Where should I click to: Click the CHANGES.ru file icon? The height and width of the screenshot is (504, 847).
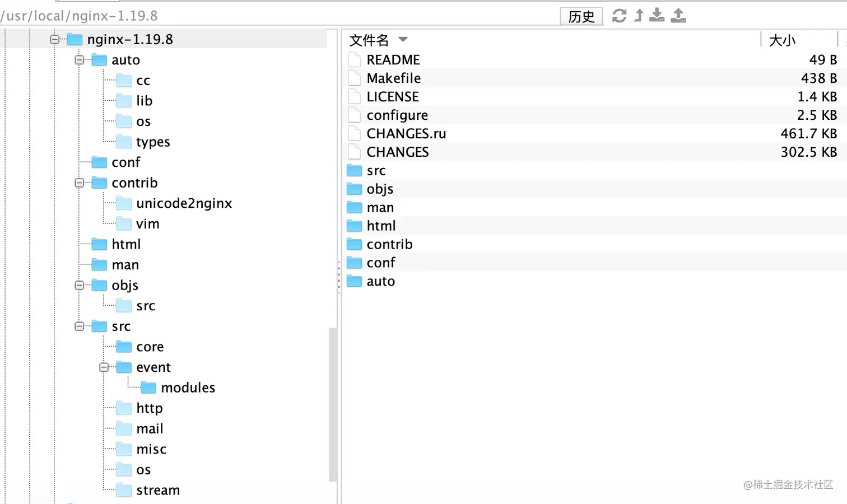tap(353, 133)
